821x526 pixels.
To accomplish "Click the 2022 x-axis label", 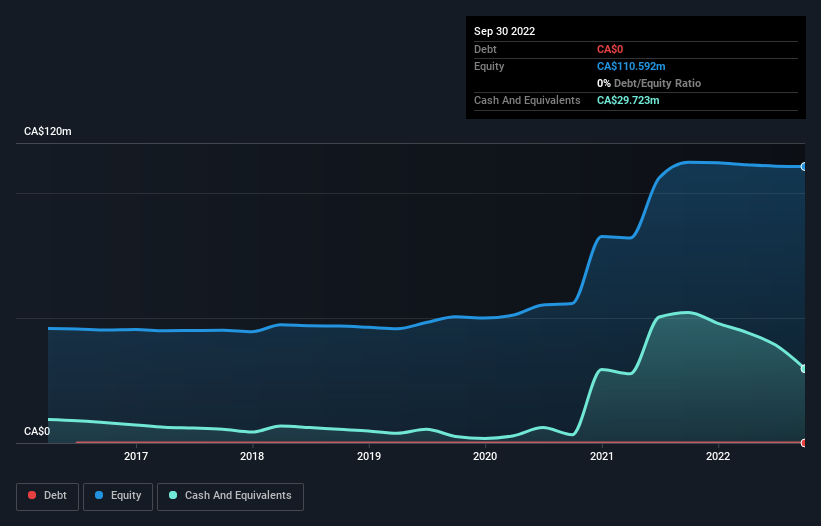I will click(x=718, y=456).
